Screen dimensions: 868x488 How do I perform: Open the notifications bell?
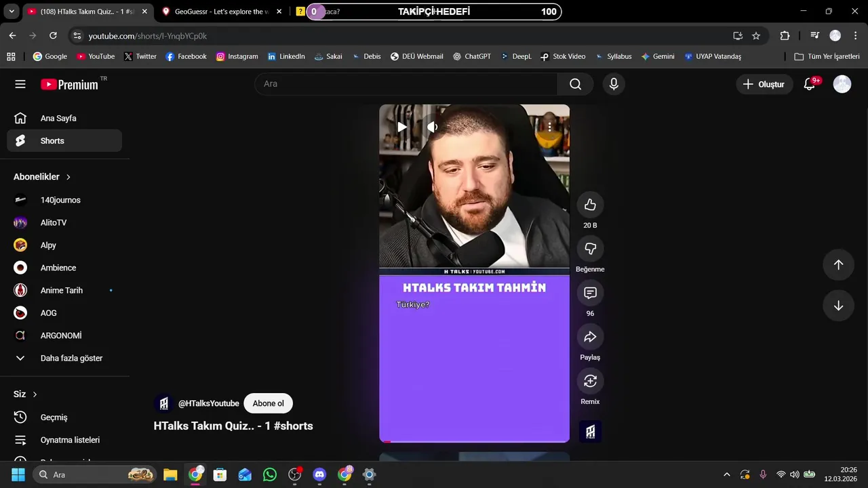(810, 84)
